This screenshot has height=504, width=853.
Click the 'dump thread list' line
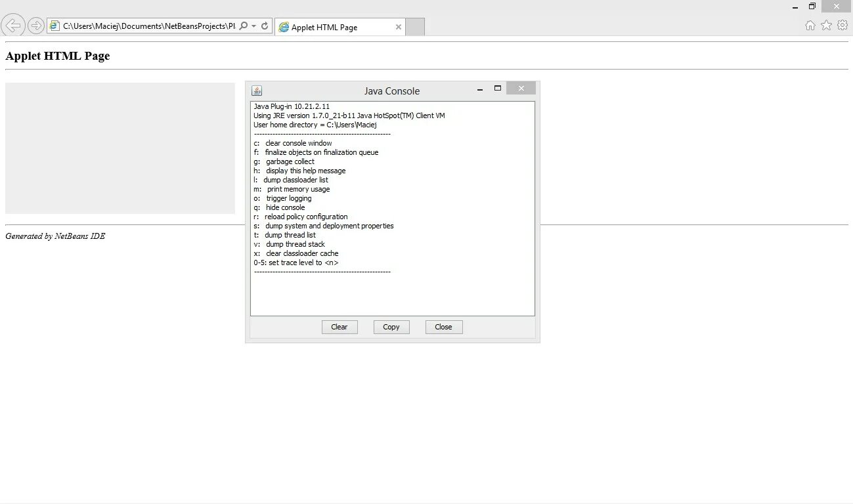click(284, 235)
